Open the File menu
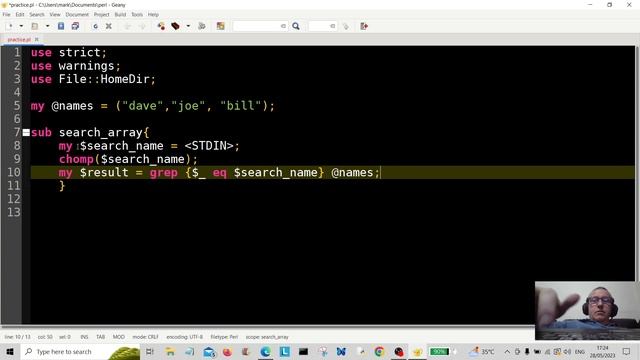Viewport: 640px width, 360px height. (7, 14)
